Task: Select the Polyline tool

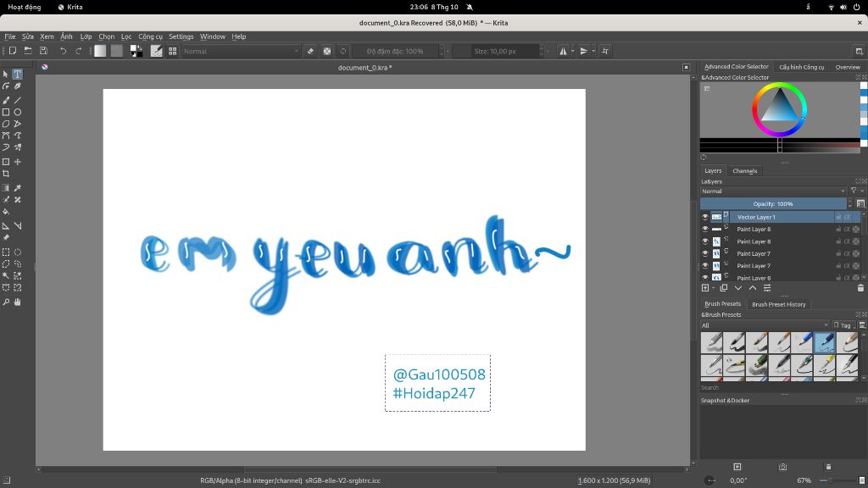Action: coord(18,124)
